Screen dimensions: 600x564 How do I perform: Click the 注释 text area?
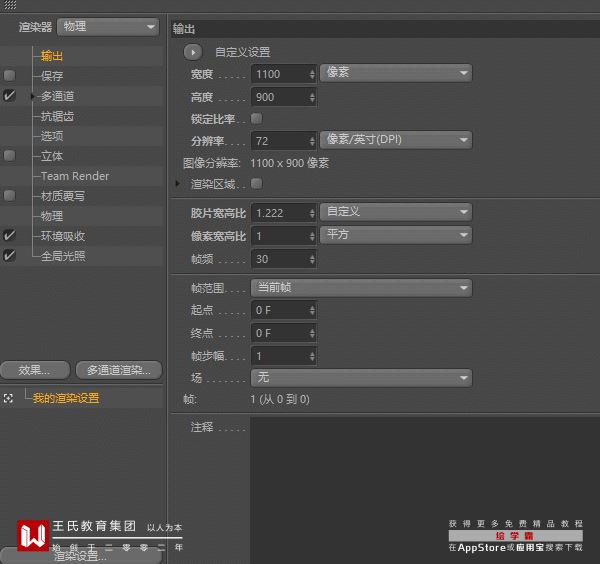click(425, 491)
